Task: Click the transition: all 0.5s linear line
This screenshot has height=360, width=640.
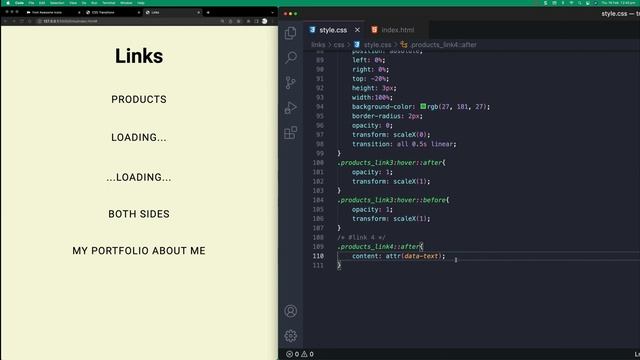Action: pyautogui.click(x=404, y=144)
